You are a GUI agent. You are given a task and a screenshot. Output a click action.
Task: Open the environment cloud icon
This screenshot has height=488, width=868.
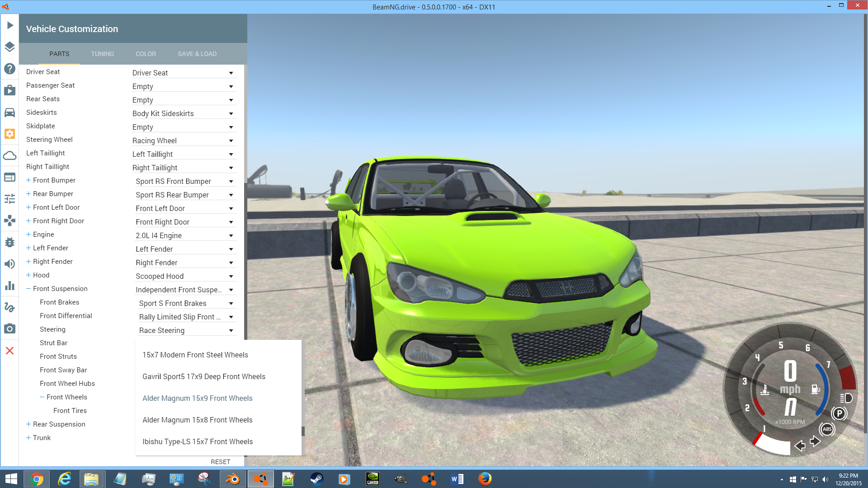(10, 155)
